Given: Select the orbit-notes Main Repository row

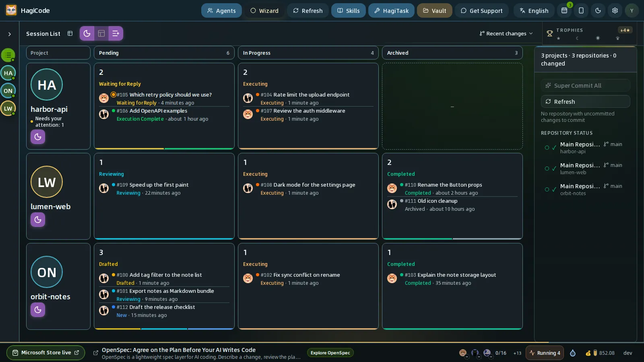Looking at the screenshot, I should point(586,189).
